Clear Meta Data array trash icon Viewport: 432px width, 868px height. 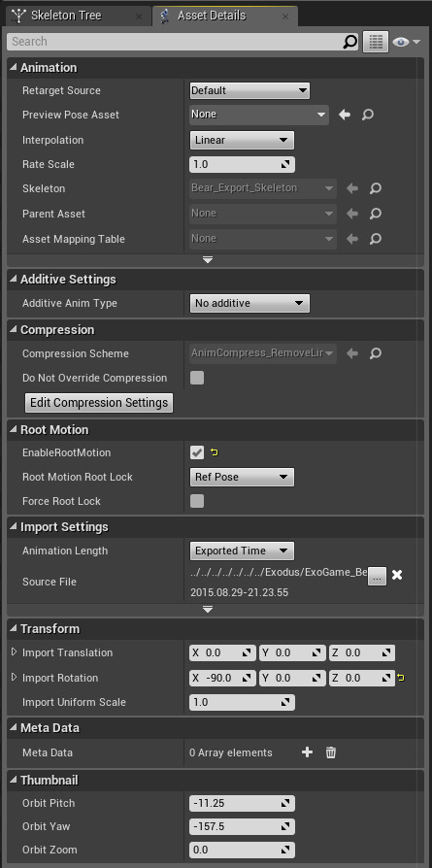pos(331,752)
